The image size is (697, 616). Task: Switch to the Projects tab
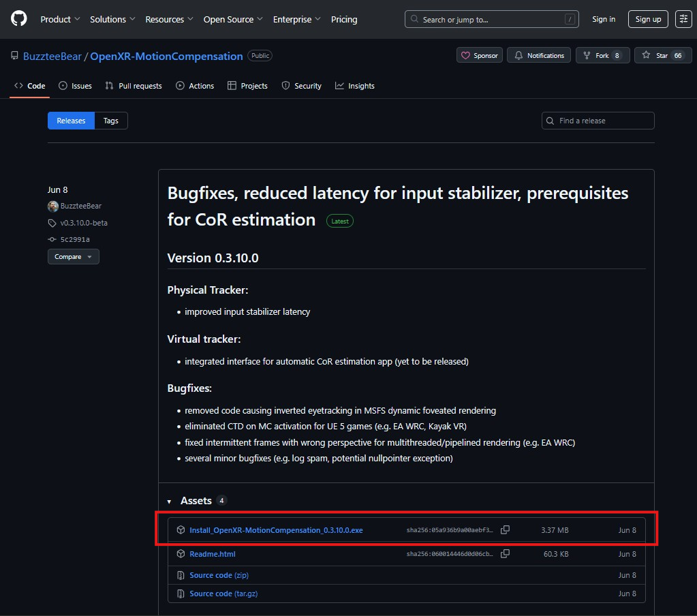(x=247, y=87)
